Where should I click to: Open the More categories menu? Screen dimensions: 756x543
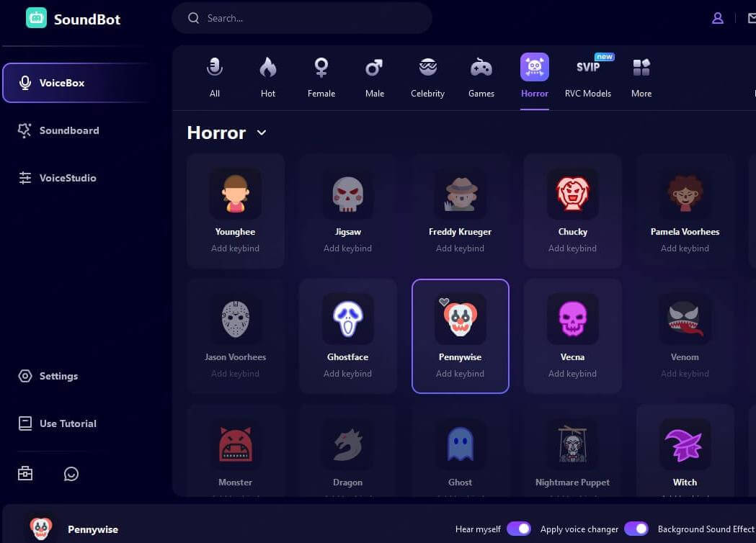641,78
